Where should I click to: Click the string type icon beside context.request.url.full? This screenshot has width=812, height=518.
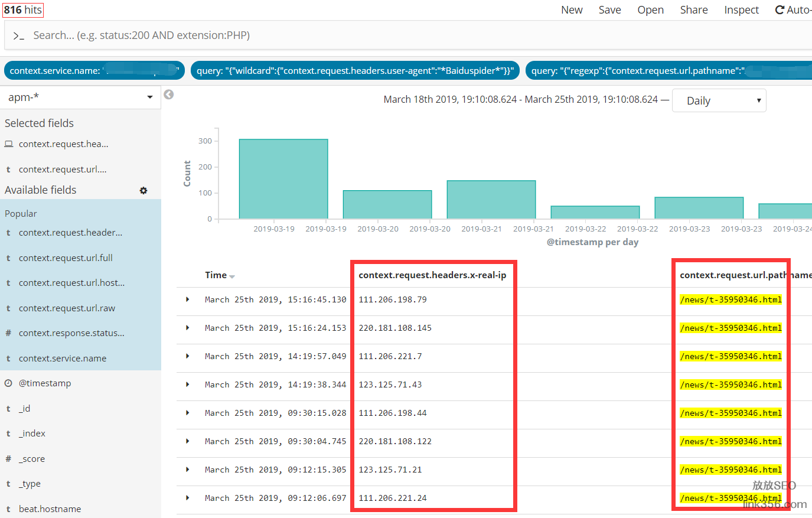(8, 258)
